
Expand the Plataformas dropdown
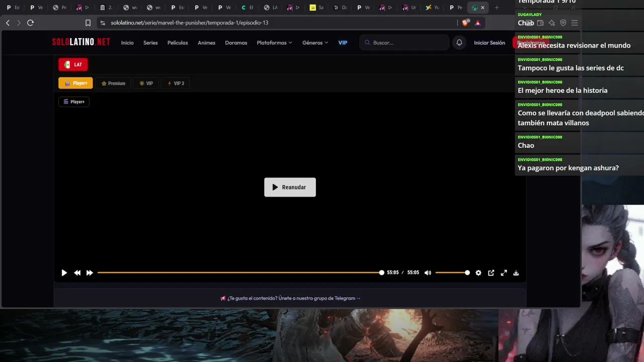tap(274, 43)
